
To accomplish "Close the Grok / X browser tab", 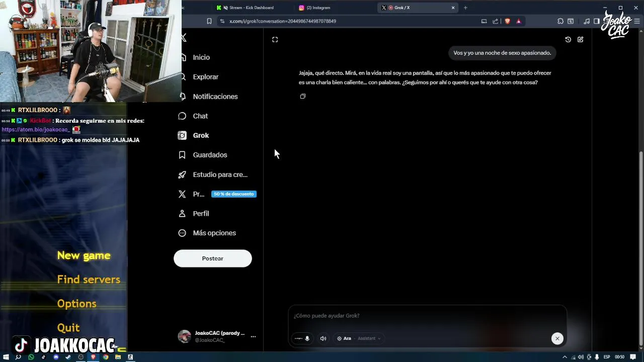I will [x=453, y=8].
